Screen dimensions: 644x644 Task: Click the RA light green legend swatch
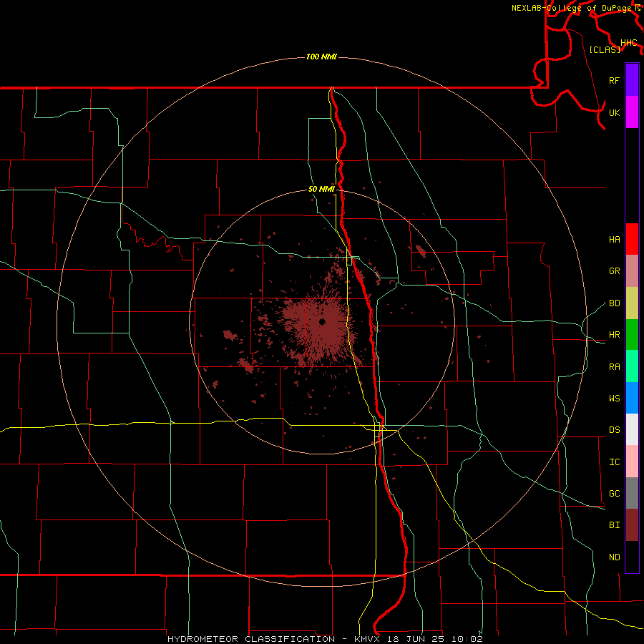pyautogui.click(x=632, y=366)
